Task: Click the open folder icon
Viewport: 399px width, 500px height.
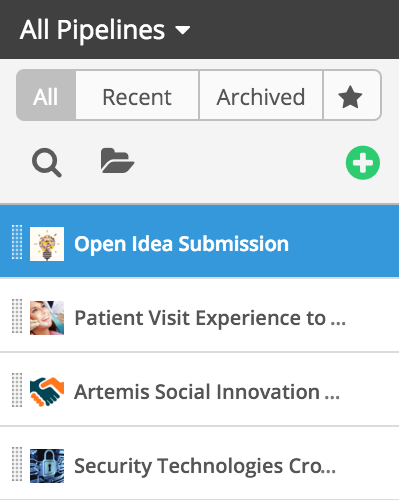Action: [x=117, y=161]
